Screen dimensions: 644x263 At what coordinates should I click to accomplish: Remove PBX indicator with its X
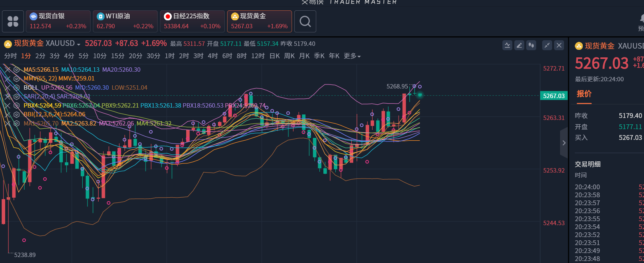[8, 106]
